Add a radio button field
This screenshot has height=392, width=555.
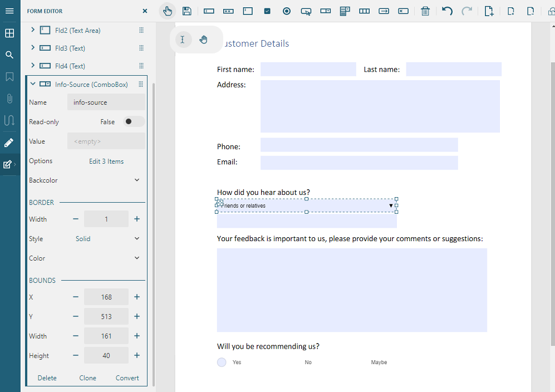[287, 11]
